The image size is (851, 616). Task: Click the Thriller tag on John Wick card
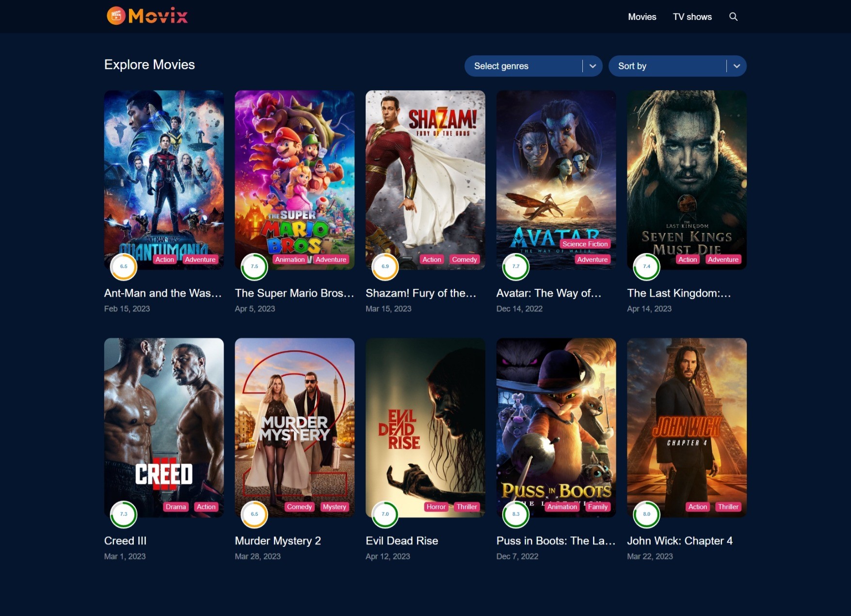pyautogui.click(x=728, y=507)
